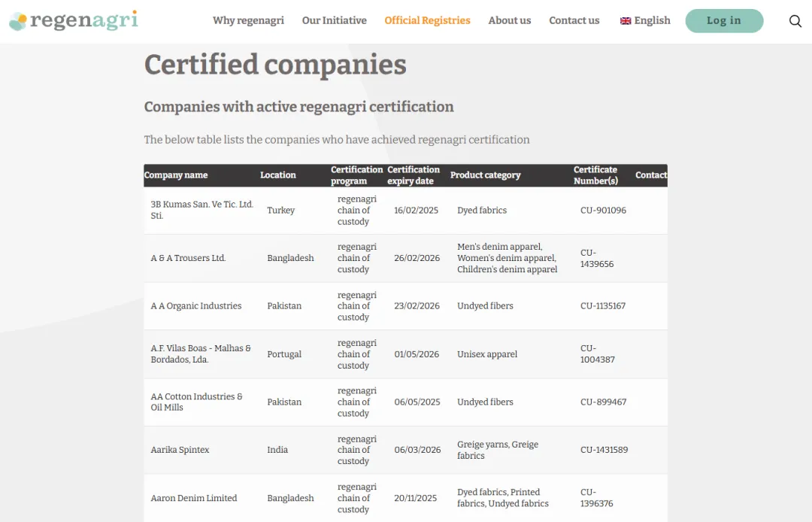Click expiry date 26/02/2026
This screenshot has width=812, height=522.
click(x=417, y=258)
